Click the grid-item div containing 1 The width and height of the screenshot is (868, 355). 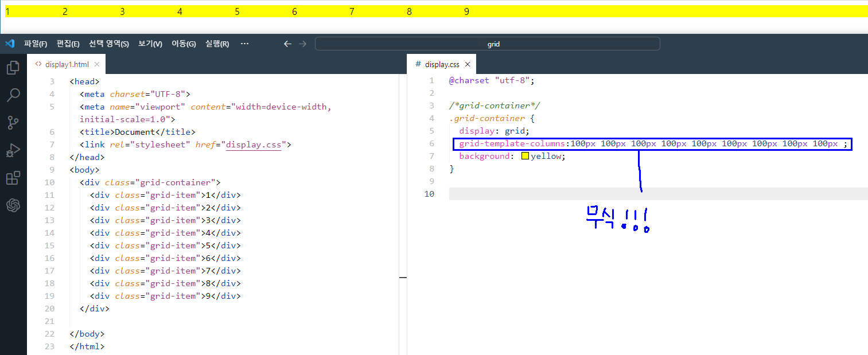coord(165,195)
